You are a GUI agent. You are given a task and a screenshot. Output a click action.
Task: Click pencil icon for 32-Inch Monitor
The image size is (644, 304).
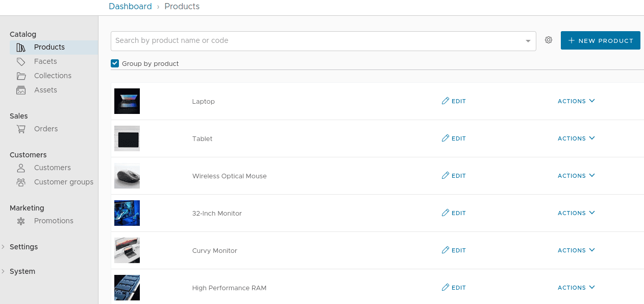pyautogui.click(x=445, y=213)
